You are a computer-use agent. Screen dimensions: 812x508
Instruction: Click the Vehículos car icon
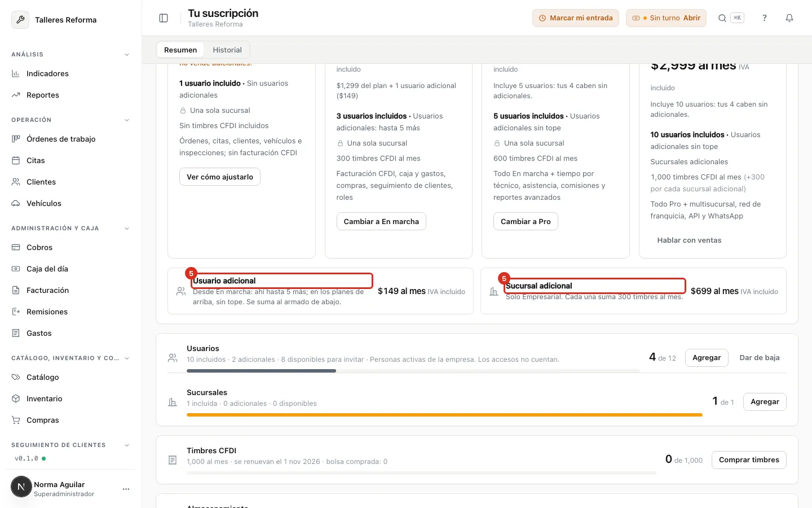pos(16,203)
